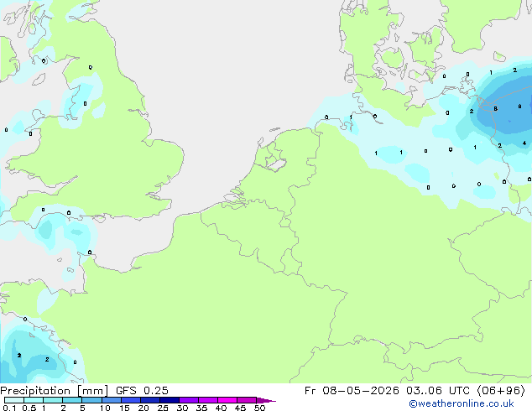
Task: Click the 'GFS 0.25' model label
Action: tap(142, 391)
